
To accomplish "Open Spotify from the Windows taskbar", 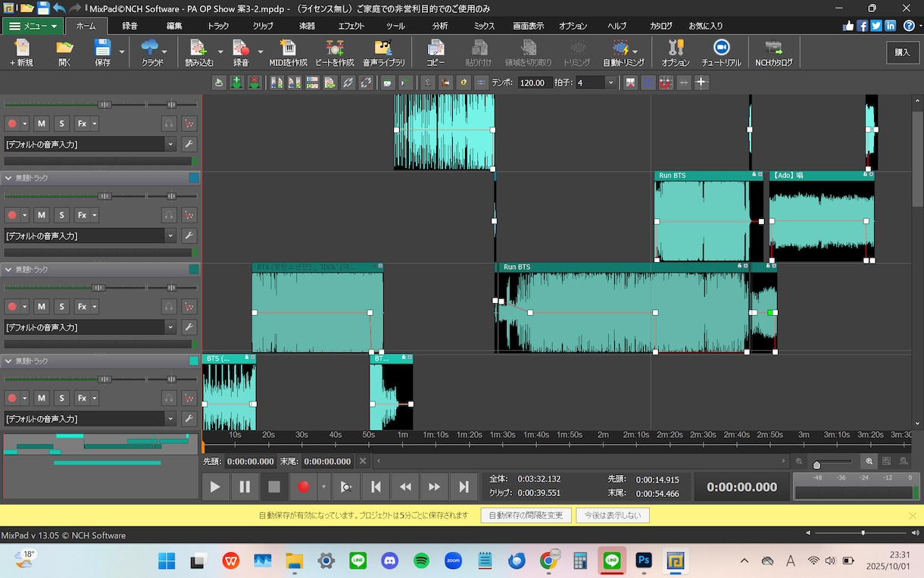I will click(422, 561).
